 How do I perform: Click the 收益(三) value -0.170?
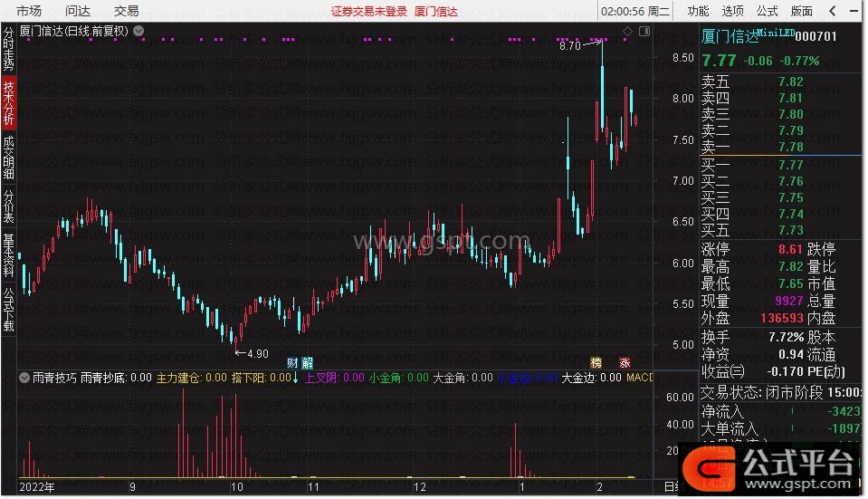click(x=785, y=371)
